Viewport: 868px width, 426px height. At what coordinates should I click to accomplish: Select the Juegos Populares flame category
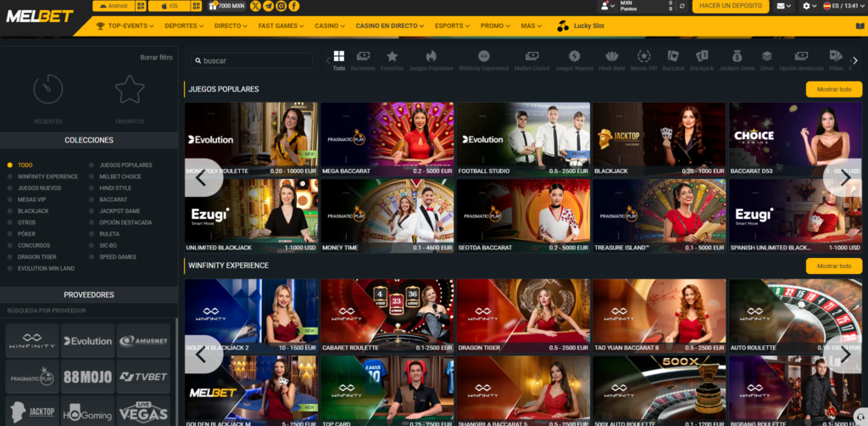[431, 61]
